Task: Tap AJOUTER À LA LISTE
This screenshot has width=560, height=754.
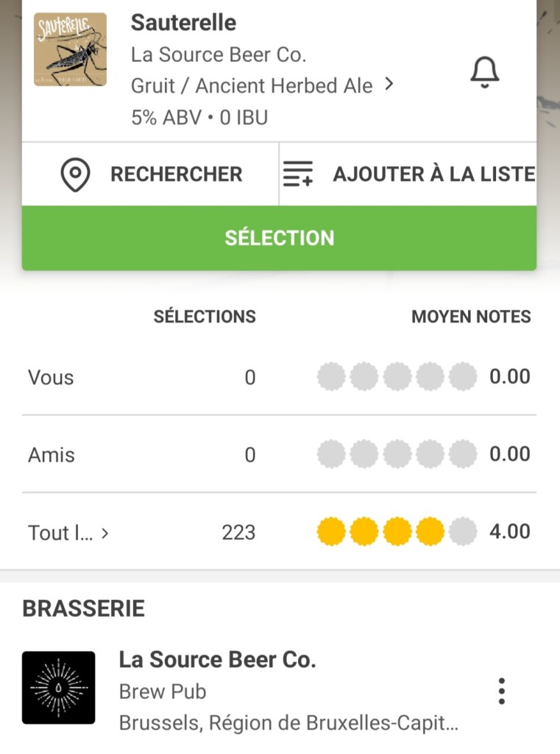Action: 433,175
